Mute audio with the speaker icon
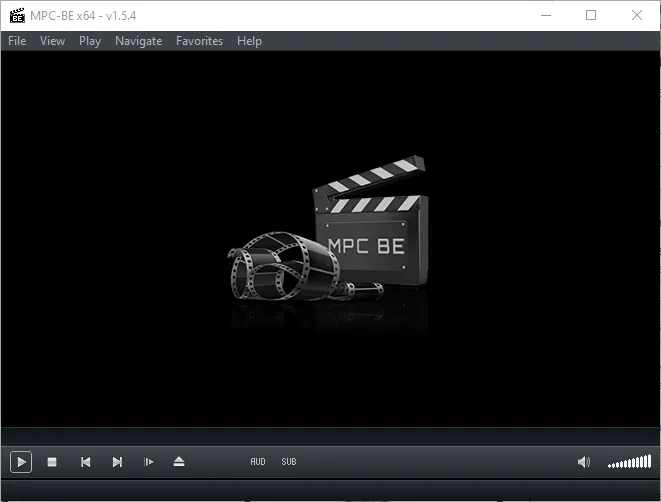Viewport: 661px width, 502px height. [584, 462]
